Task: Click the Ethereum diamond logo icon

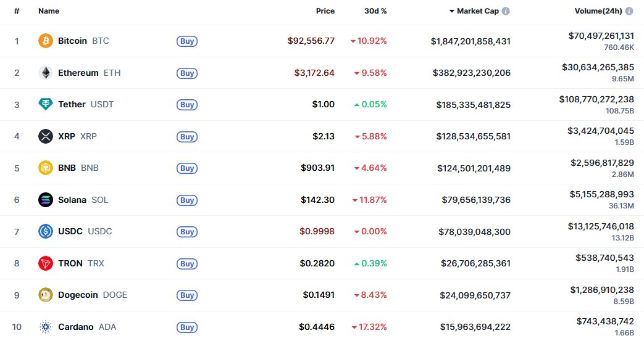Action: 46,73
